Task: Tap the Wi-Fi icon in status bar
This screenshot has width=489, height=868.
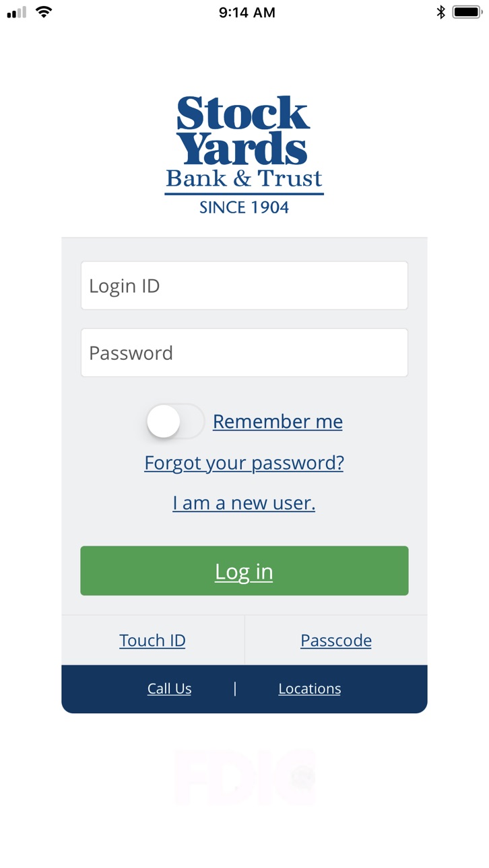Action: pyautogui.click(x=44, y=12)
